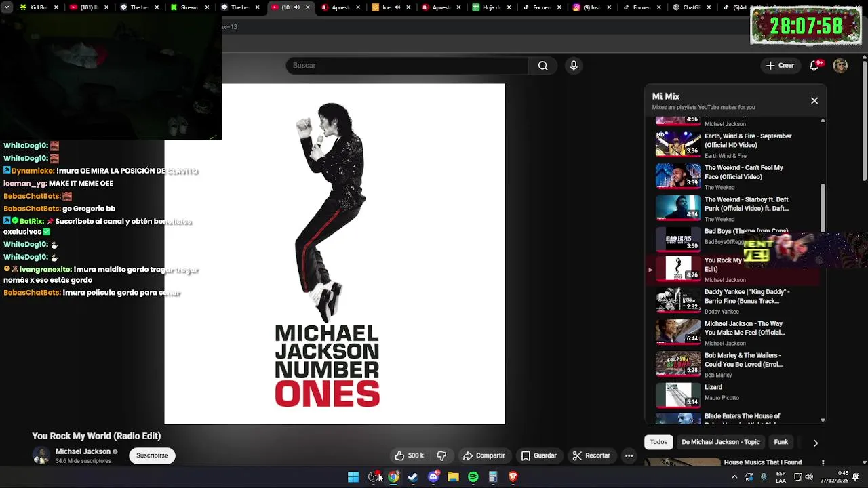Subscribe with the Suscribirse button

pos(152,455)
